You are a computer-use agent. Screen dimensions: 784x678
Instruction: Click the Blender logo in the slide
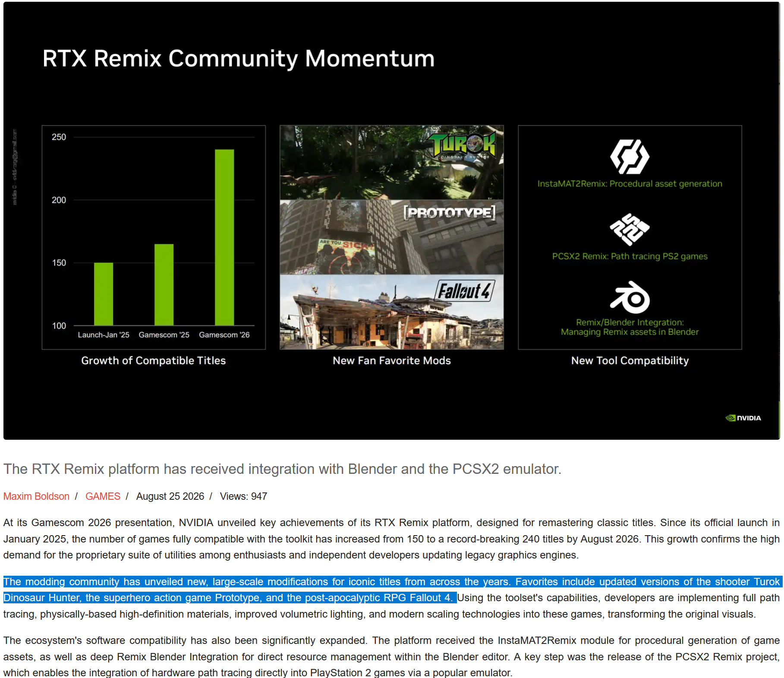click(x=630, y=297)
